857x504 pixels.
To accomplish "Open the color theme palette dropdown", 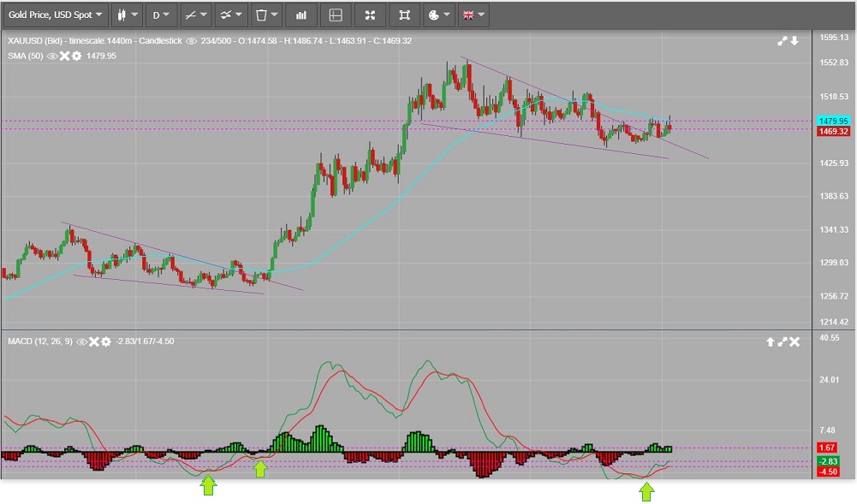I will [x=439, y=15].
